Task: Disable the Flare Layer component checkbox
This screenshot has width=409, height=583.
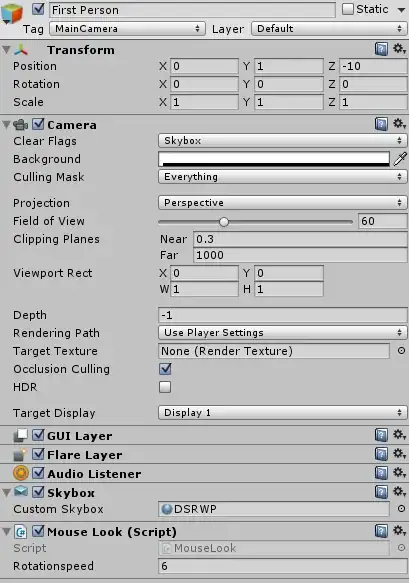Action: point(38,454)
